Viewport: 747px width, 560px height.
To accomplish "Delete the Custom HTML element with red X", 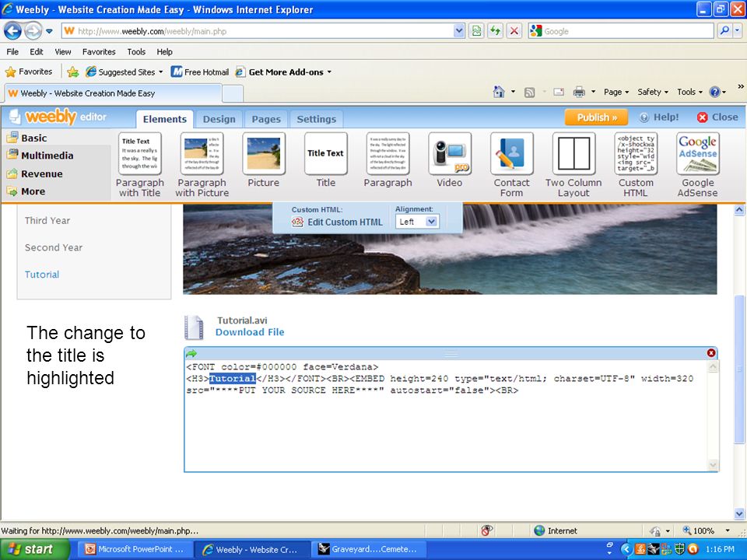I will [x=710, y=353].
